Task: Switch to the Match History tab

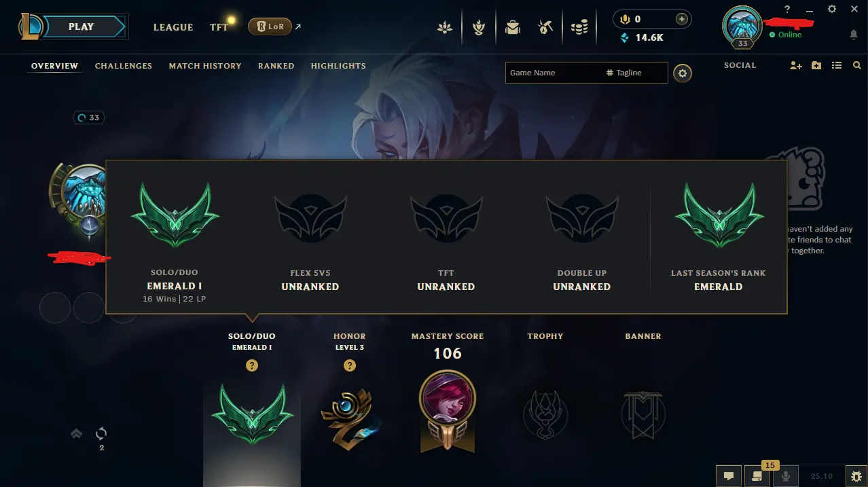Action: click(x=205, y=66)
